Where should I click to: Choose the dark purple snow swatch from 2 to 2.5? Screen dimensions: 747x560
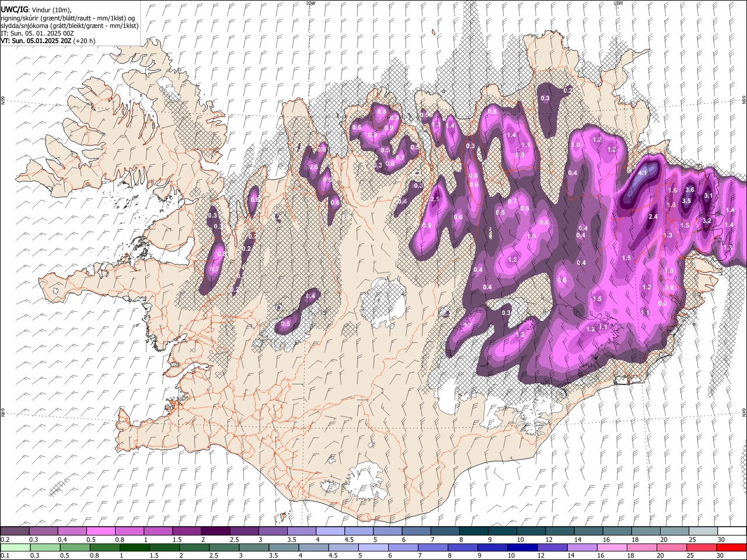(x=215, y=531)
